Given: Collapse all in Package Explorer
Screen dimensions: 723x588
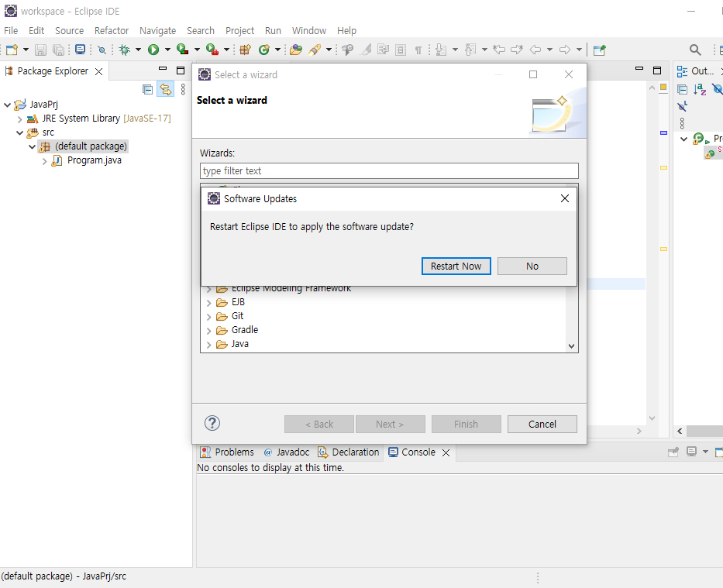Looking at the screenshot, I should [x=147, y=89].
